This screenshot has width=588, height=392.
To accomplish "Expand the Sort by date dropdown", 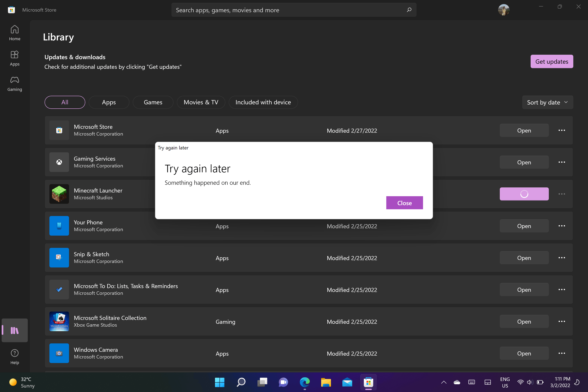I will [x=547, y=102].
